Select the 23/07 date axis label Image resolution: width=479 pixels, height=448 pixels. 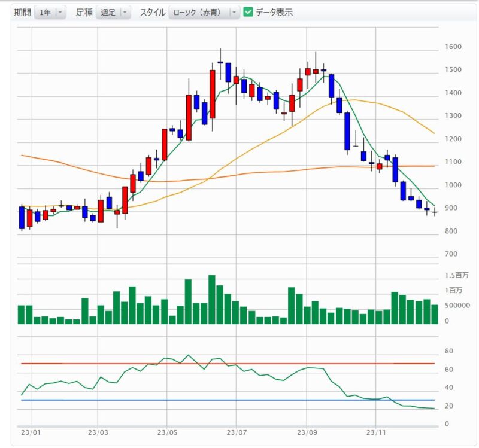237,432
